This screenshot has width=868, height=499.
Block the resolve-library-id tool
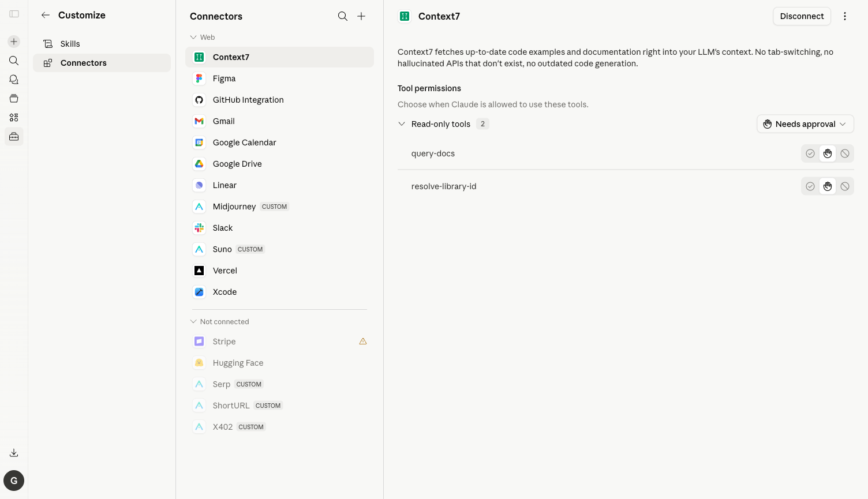coord(845,186)
